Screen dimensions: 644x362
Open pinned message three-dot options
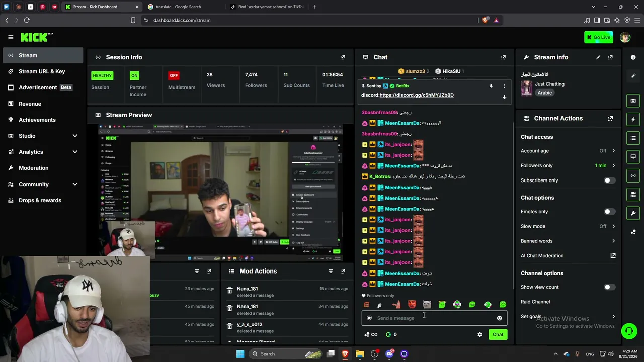[504, 86]
